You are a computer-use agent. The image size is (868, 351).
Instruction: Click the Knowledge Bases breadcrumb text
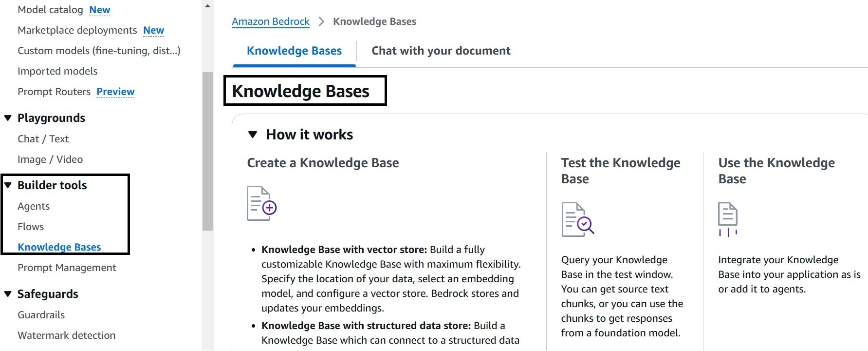point(374,21)
